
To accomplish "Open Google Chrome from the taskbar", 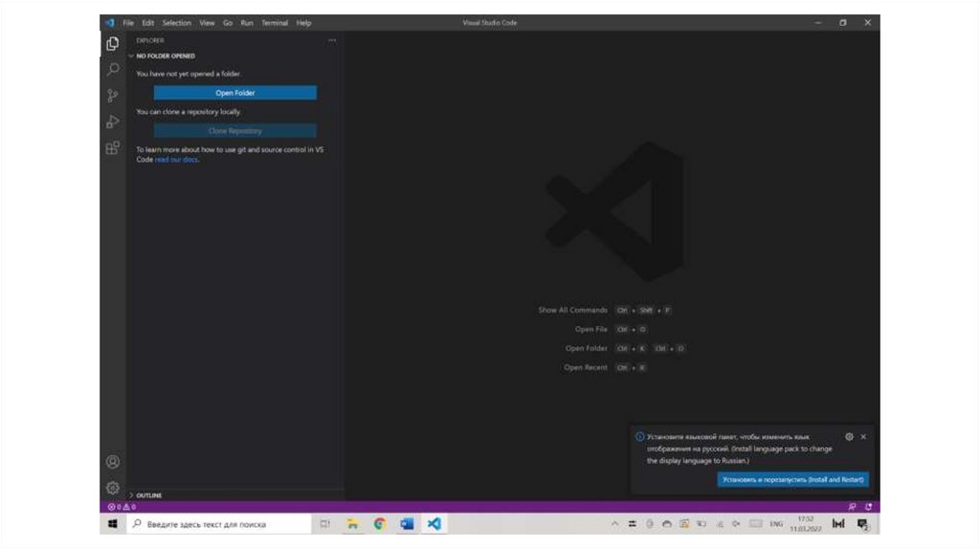I will click(x=380, y=524).
